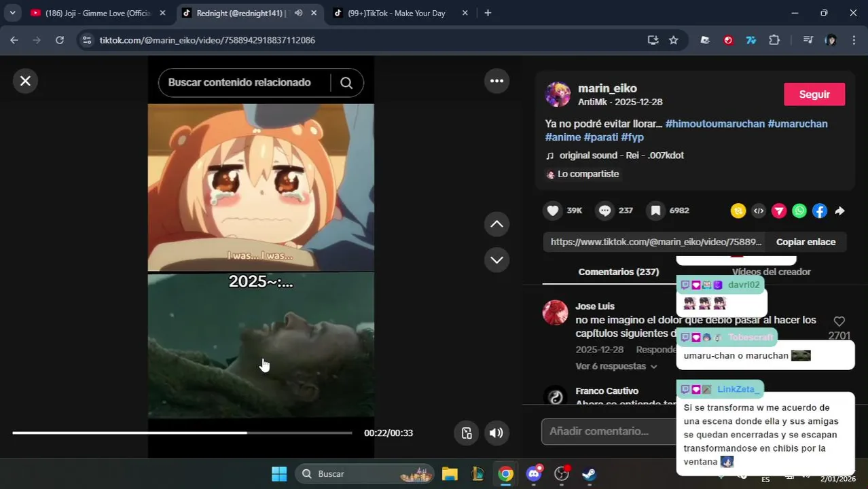Repost the video with yellow icon

[x=738, y=211]
